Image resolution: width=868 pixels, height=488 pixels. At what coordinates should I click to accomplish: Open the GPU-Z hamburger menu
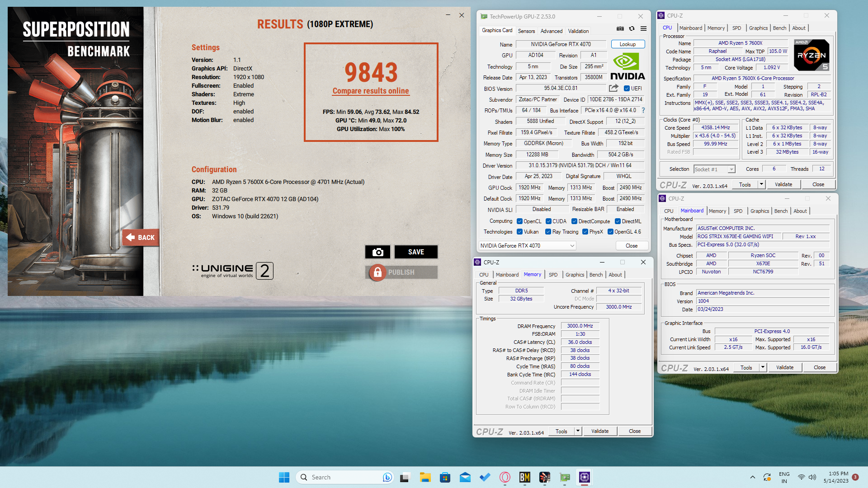click(643, 28)
